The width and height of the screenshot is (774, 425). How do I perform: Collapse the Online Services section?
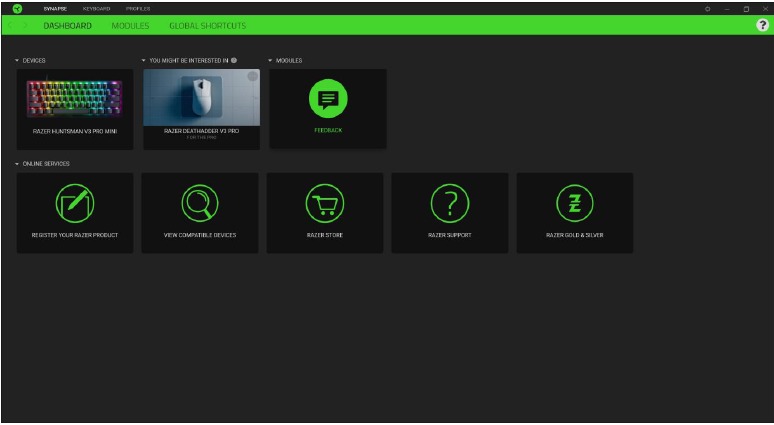click(x=17, y=164)
